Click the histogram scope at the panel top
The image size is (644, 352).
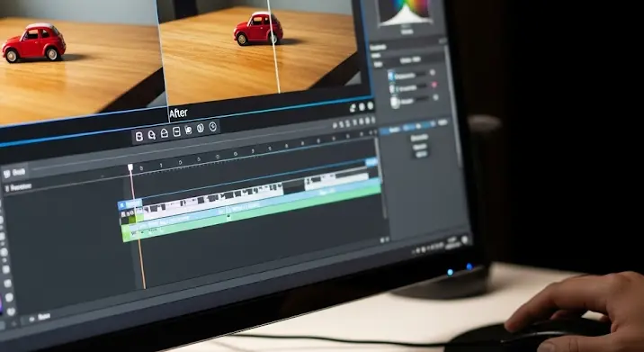(406, 14)
